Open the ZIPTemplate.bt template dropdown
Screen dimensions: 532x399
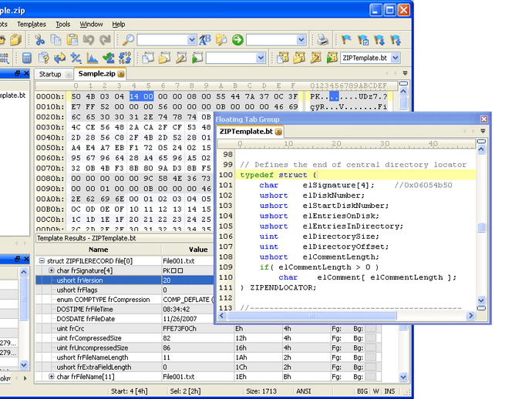pyautogui.click(x=396, y=58)
